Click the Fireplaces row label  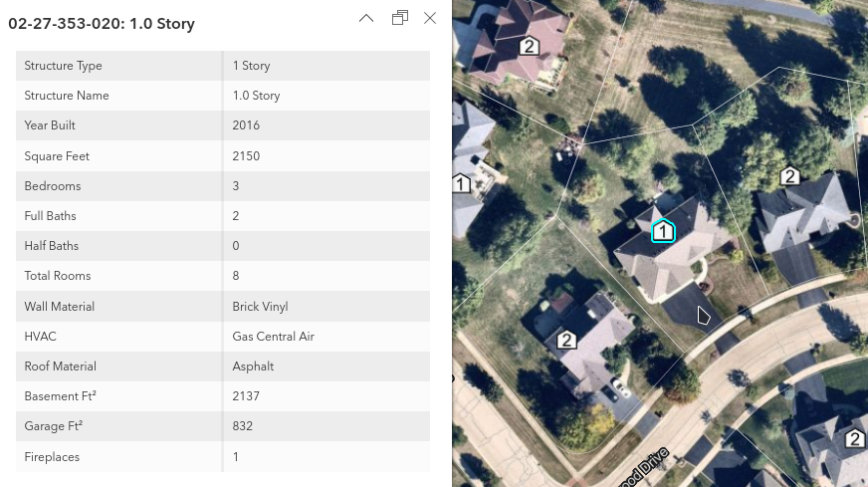52,457
